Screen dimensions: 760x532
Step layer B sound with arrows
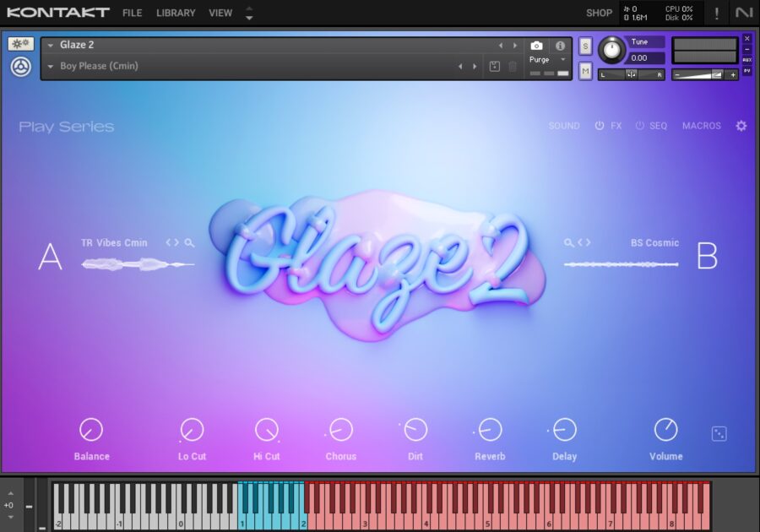click(x=584, y=242)
